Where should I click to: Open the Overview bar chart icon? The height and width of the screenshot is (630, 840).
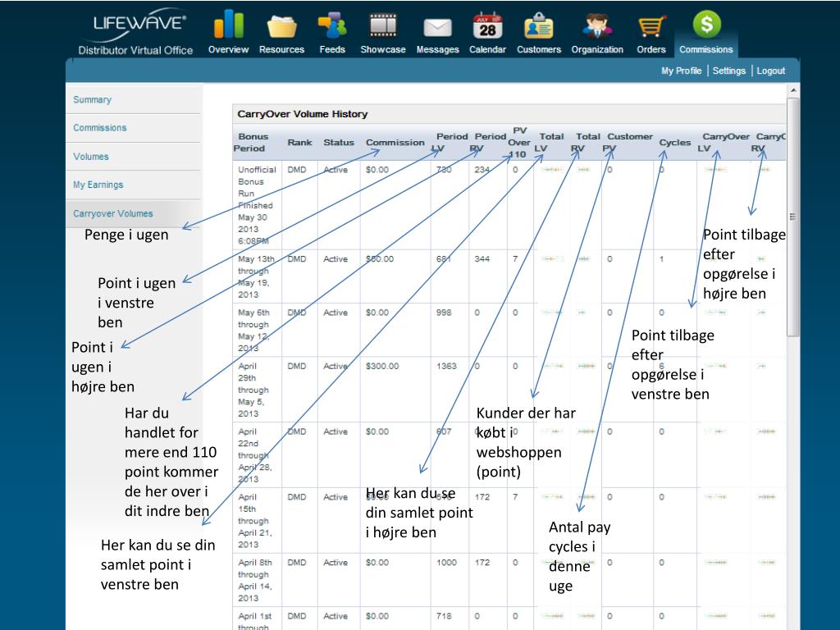pyautogui.click(x=229, y=25)
